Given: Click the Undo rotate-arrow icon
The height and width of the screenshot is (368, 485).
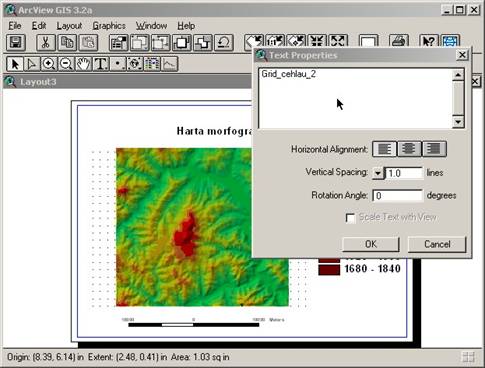Looking at the screenshot, I should click(223, 43).
